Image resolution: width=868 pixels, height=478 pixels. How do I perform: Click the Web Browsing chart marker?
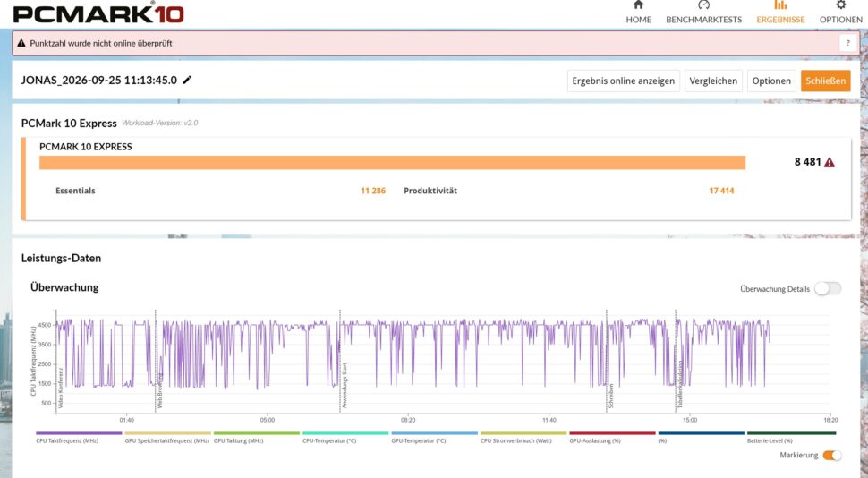tap(159, 390)
